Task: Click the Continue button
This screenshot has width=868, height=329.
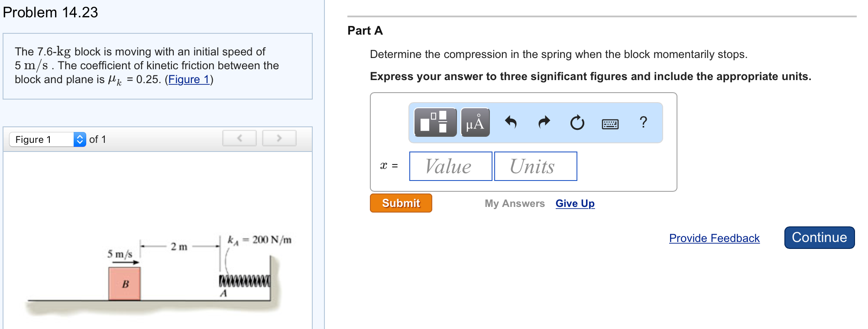Action: (x=819, y=237)
